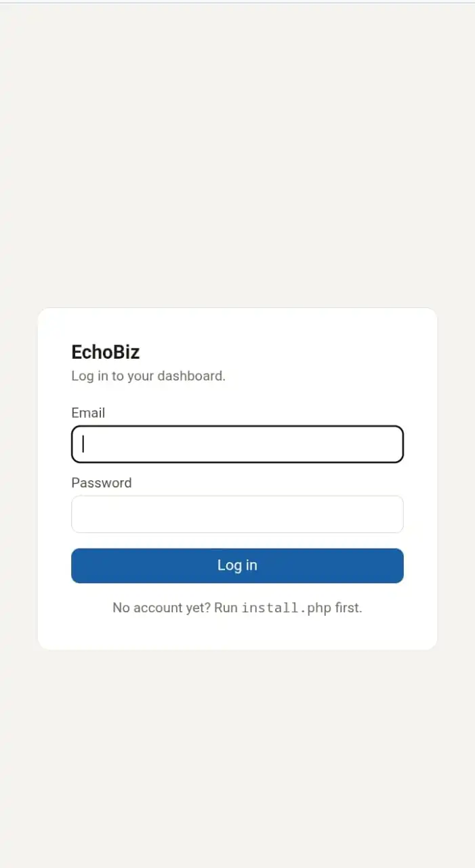
Task: Click the blinking cursor in the Email box
Action: coord(83,444)
